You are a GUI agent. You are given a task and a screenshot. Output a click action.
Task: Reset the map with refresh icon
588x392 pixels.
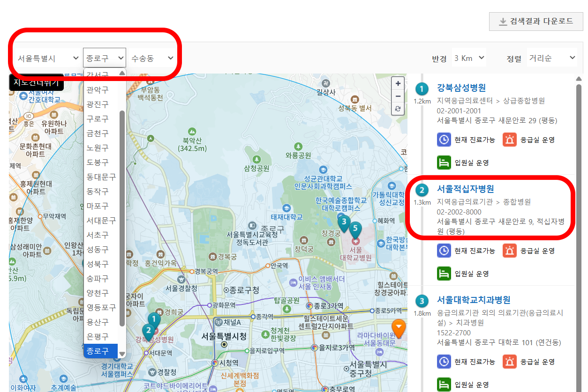(x=398, y=109)
